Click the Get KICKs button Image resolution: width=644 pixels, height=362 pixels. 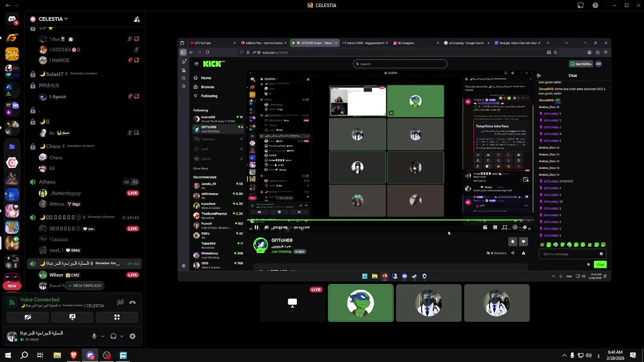click(x=581, y=64)
